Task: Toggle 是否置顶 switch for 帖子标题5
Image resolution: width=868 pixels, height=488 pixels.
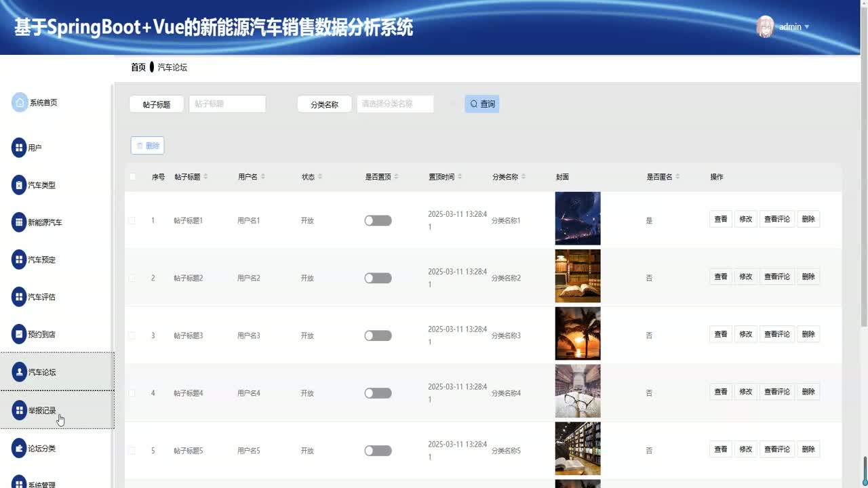Action: [x=378, y=451]
